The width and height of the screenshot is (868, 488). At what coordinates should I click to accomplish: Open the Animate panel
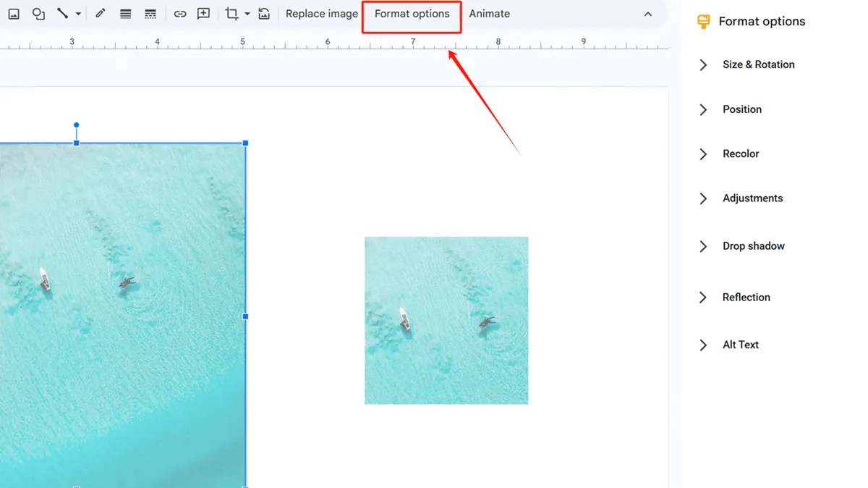pyautogui.click(x=489, y=14)
